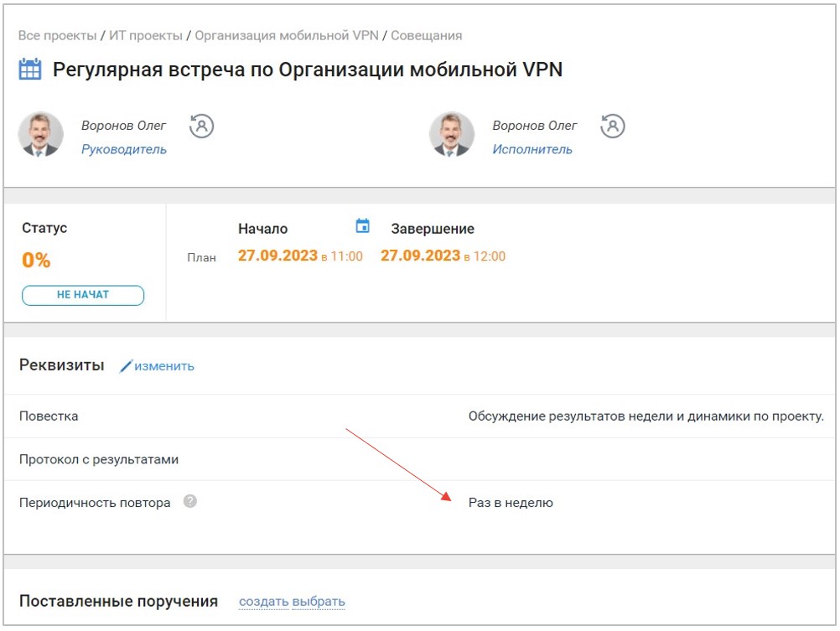Click the Раз в неделю repeat value
The image size is (840, 631).
511,503
